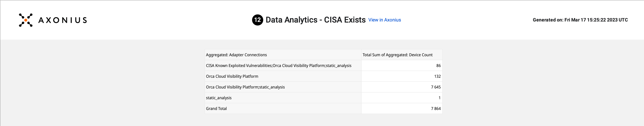The height and width of the screenshot is (126, 644).
Task: Select the Orca Cloud Visibility Platform;static_analysis row
Action: [245, 87]
